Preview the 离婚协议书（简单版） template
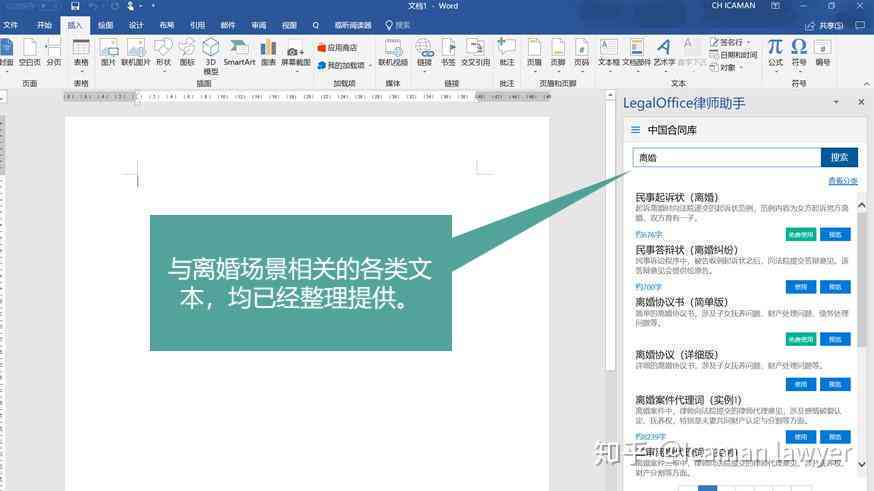 click(835, 339)
